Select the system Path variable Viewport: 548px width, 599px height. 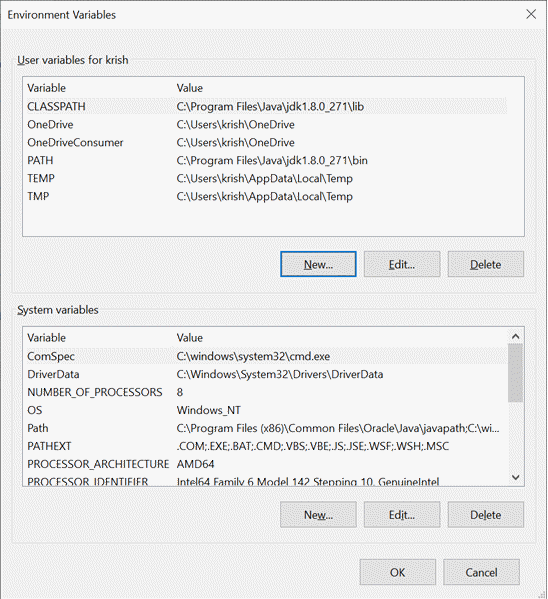pos(266,428)
